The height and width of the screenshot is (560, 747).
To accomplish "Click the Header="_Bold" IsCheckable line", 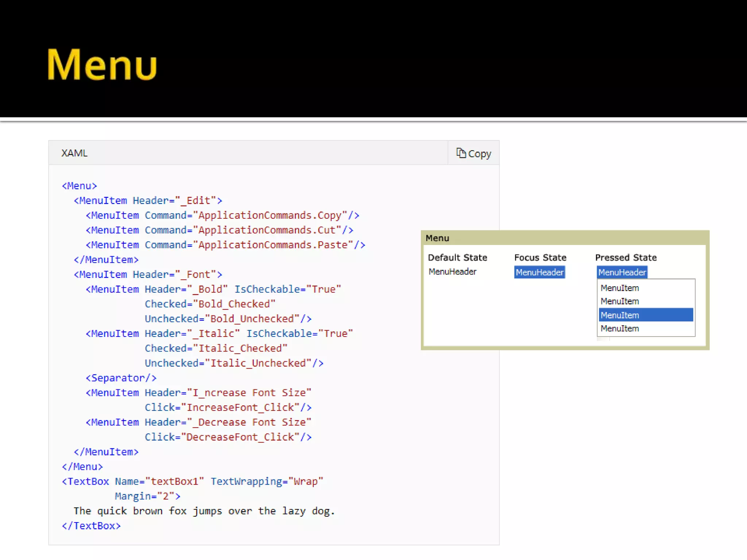I will [x=213, y=289].
